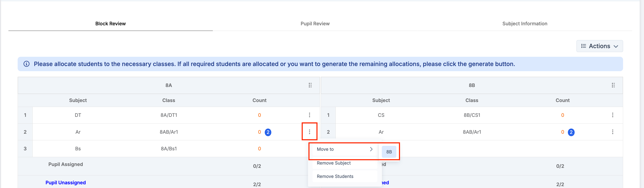Switch to the Pupil Review tab
Image resolution: width=644 pixels, height=188 pixels.
pyautogui.click(x=315, y=24)
